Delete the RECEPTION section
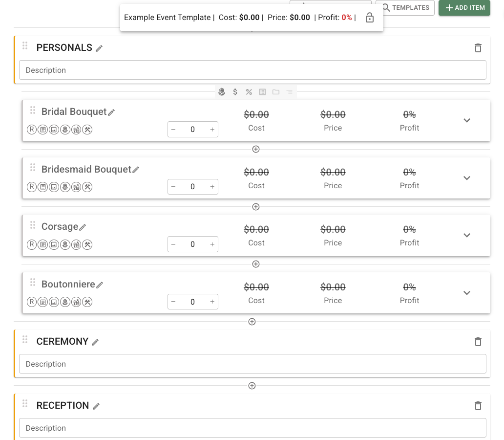The image size is (504, 440). point(478,406)
